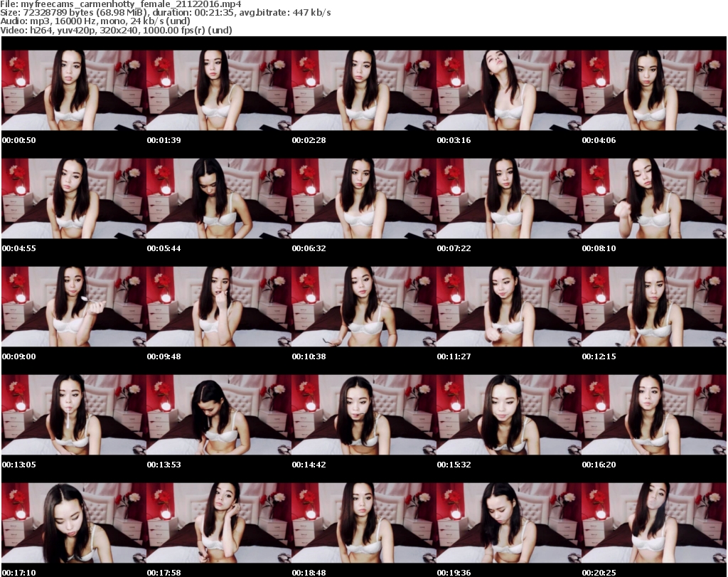728x577 pixels.
Task: Select the thumbnail at 00:05:44
Action: click(x=219, y=198)
